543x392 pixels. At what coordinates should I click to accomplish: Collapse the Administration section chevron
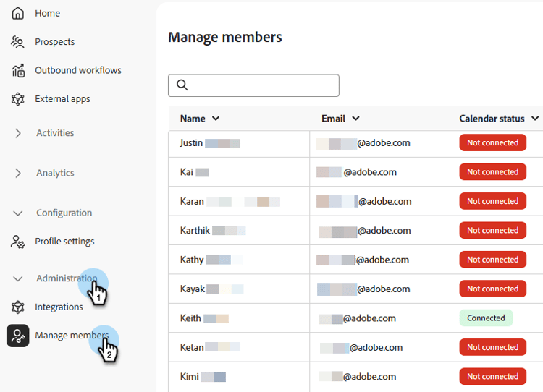click(x=17, y=278)
